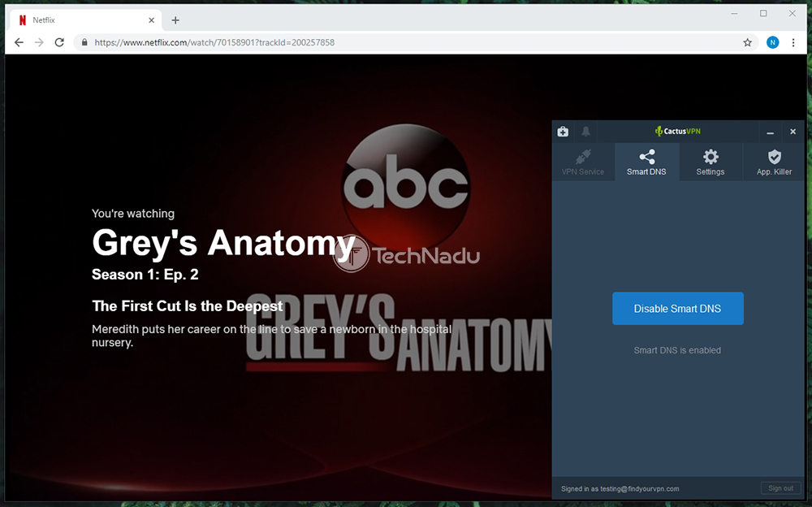The width and height of the screenshot is (812, 507).
Task: Click the 'Season 1: Ep. 2' text
Action: (x=145, y=275)
